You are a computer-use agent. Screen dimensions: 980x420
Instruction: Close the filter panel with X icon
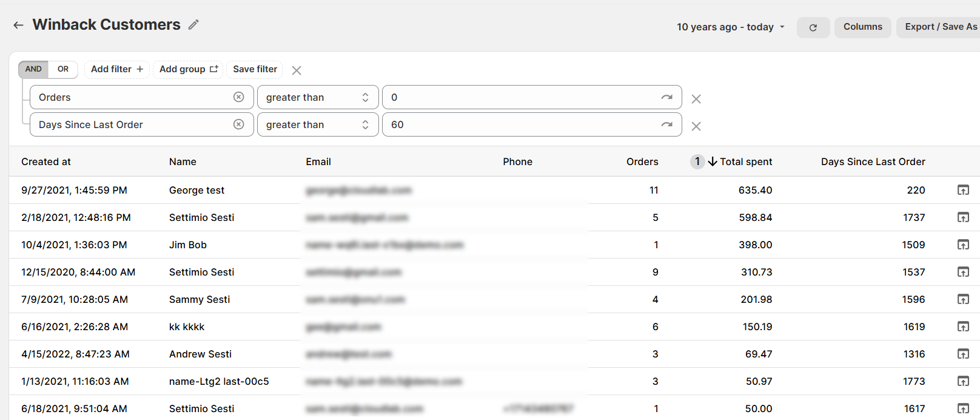[297, 70]
